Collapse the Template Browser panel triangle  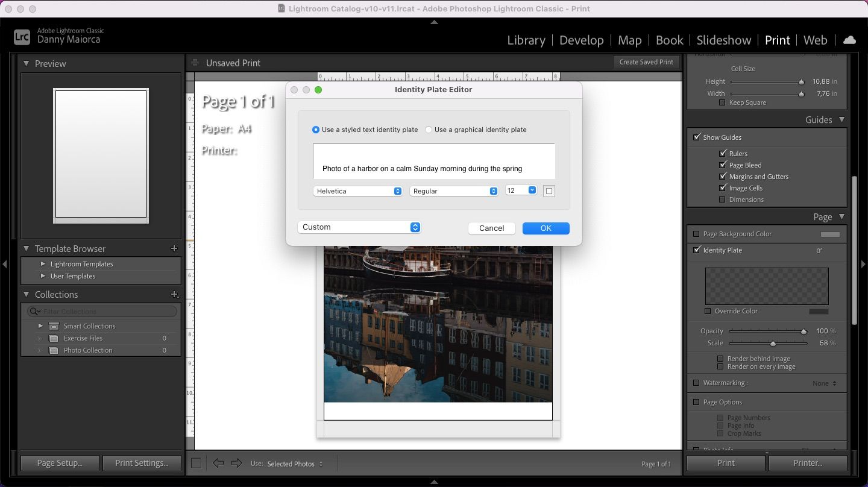tap(26, 248)
